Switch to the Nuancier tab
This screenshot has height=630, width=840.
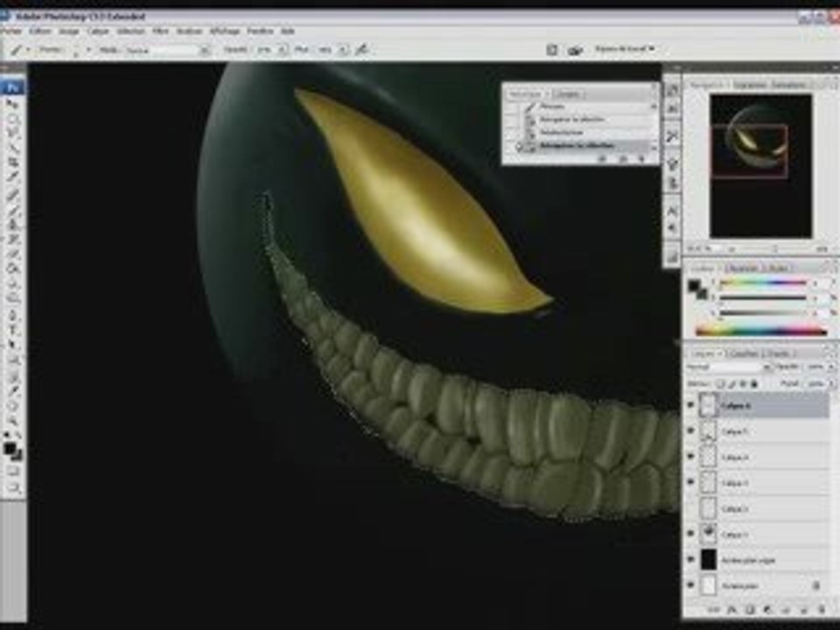(744, 268)
